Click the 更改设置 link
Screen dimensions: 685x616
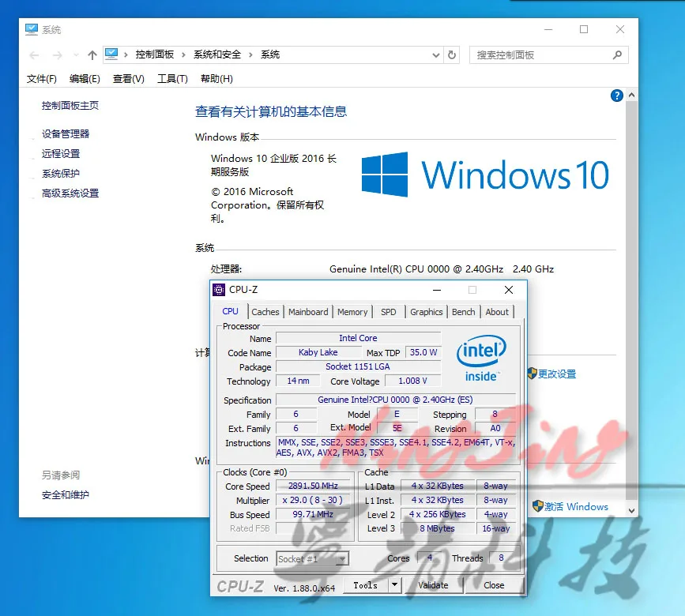pyautogui.click(x=557, y=374)
